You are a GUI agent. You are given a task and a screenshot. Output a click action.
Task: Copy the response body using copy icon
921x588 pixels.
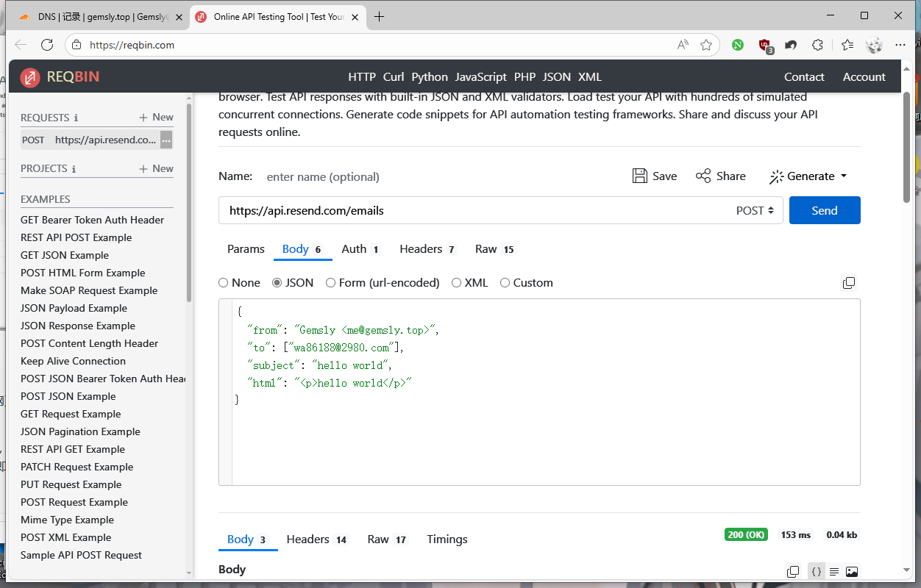(793, 571)
